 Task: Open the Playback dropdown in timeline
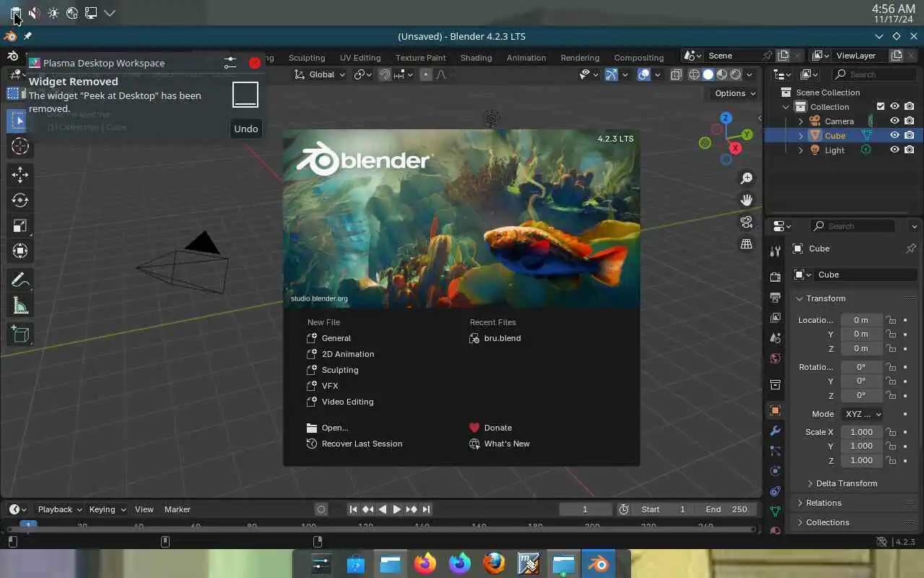pyautogui.click(x=60, y=509)
